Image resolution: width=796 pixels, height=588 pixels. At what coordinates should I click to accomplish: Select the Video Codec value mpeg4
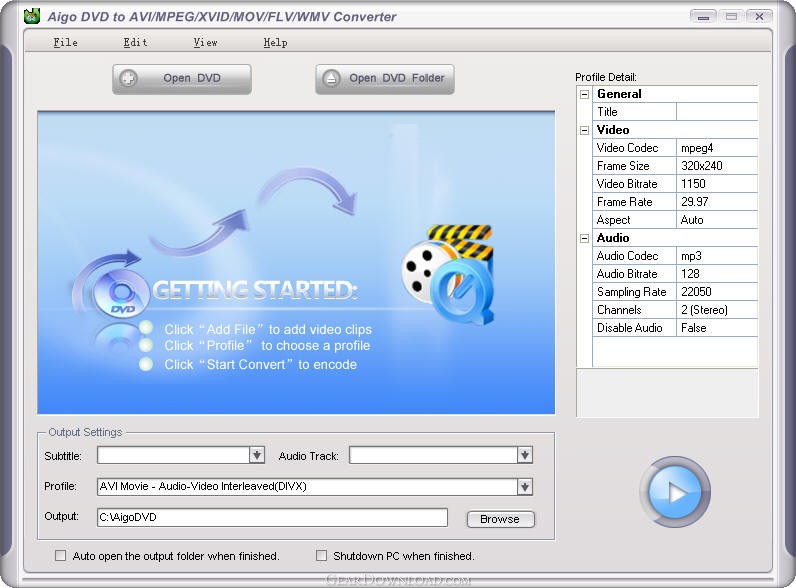[717, 148]
